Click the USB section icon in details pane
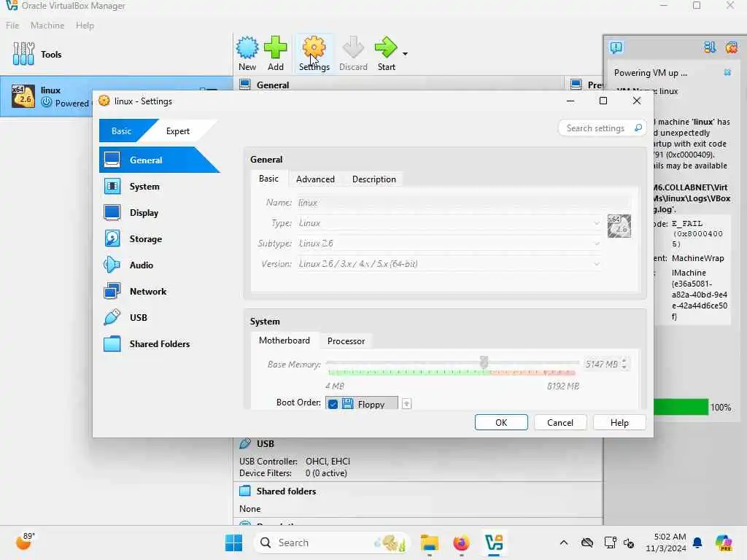 click(x=245, y=443)
